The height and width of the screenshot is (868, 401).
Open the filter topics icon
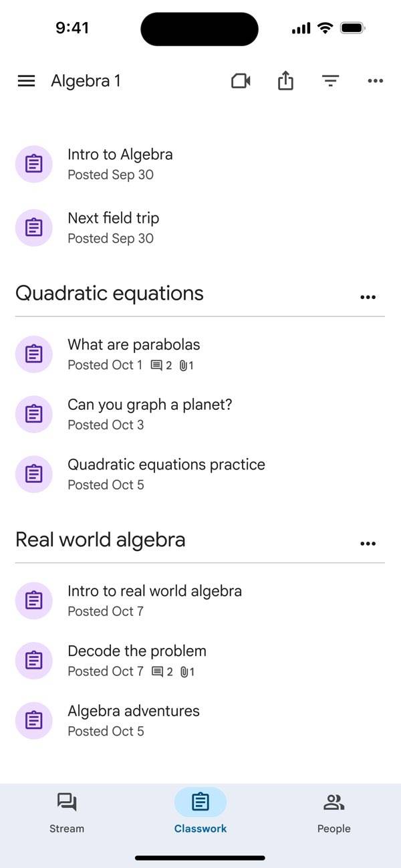[x=330, y=82]
